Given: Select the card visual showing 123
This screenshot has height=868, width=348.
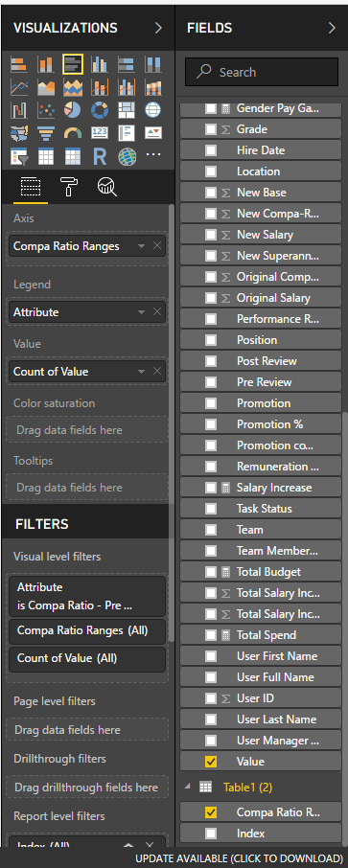Looking at the screenshot, I should pyautogui.click(x=100, y=133).
